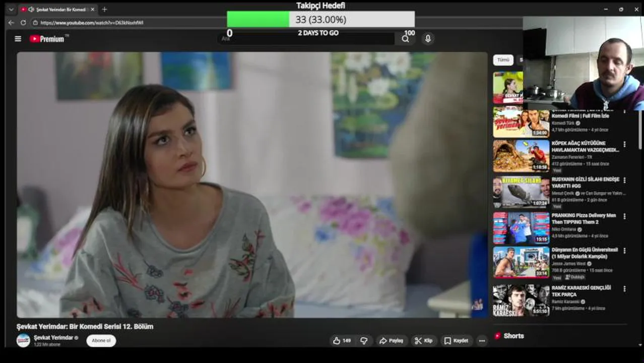Click the Takipçi Hedefi progress bar
644x363 pixels.
coord(321,19)
